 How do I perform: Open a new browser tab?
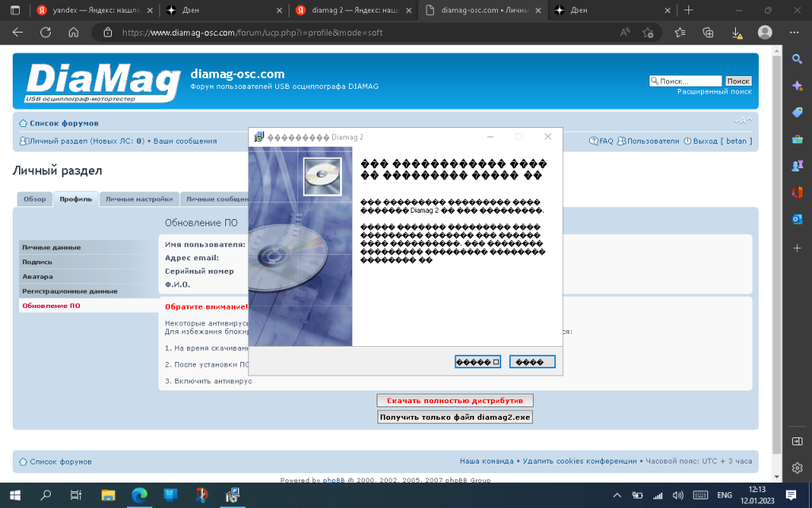tap(689, 10)
